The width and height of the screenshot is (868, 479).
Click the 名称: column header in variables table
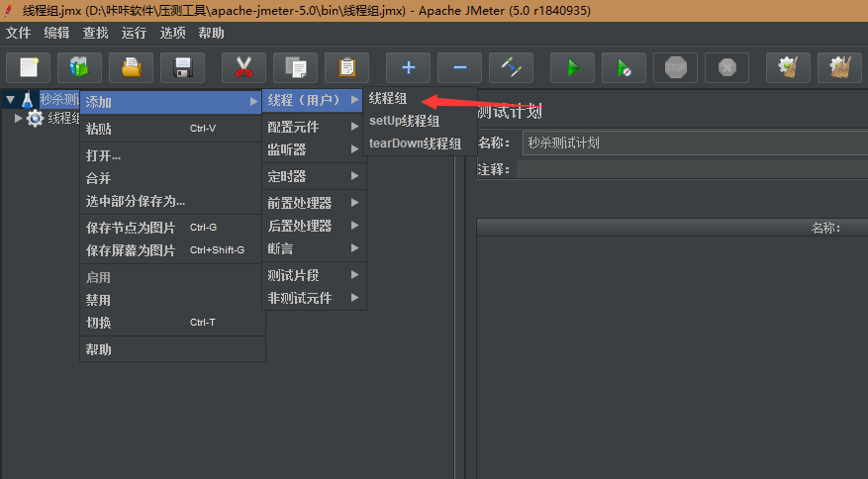[825, 228]
